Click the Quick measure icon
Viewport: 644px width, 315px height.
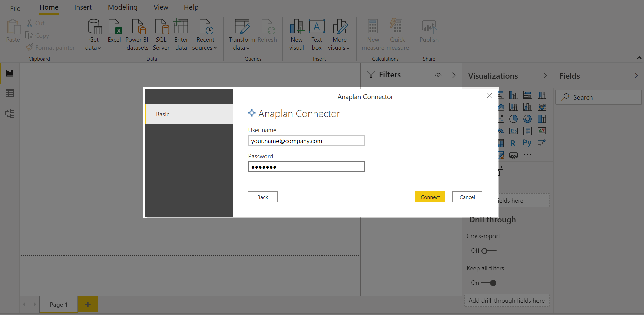[x=396, y=27]
